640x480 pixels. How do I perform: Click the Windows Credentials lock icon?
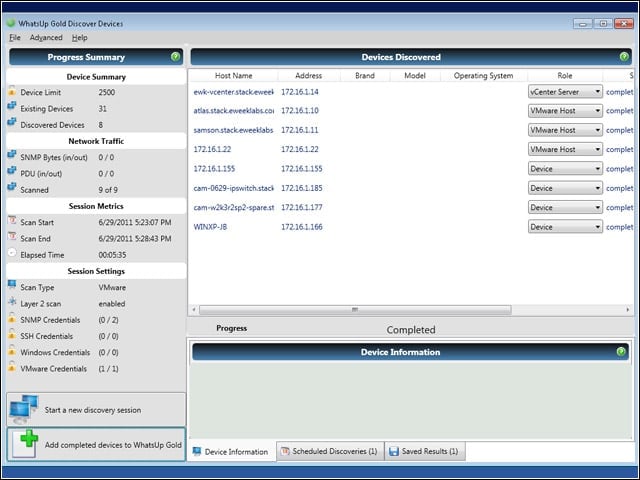point(12,351)
